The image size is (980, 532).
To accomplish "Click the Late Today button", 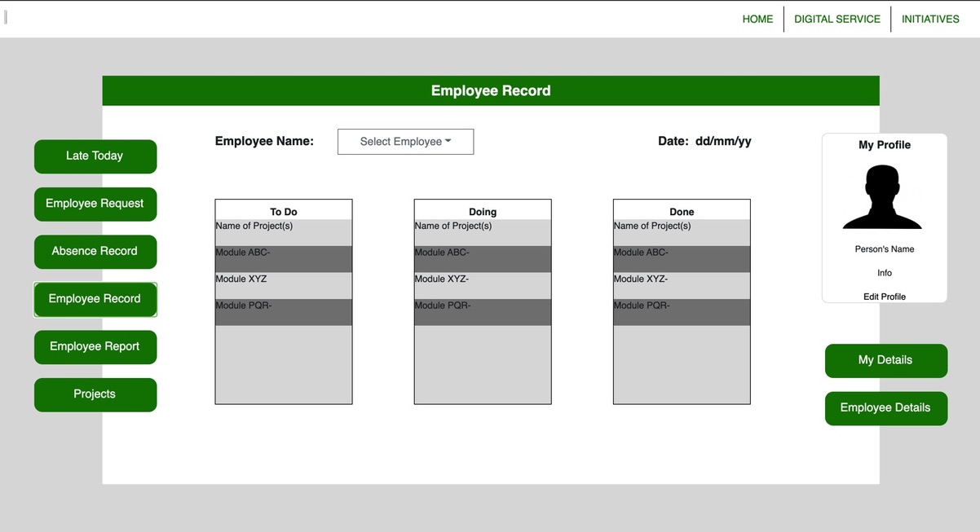I will [95, 156].
